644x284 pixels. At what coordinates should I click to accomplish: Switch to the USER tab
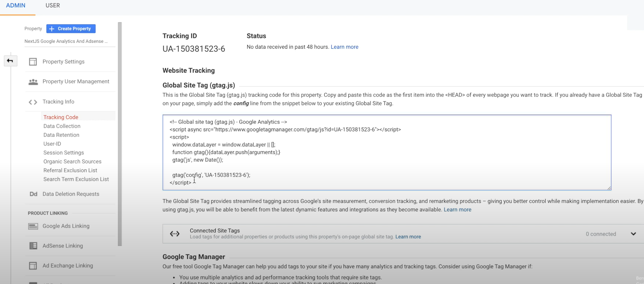(x=53, y=6)
